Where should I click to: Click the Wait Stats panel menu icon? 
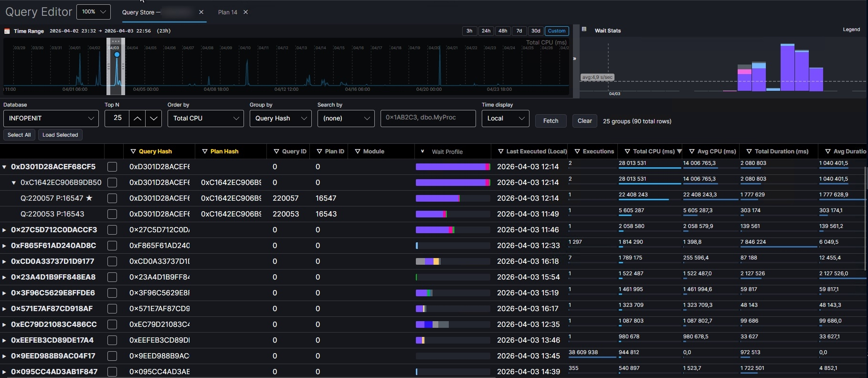coord(584,29)
